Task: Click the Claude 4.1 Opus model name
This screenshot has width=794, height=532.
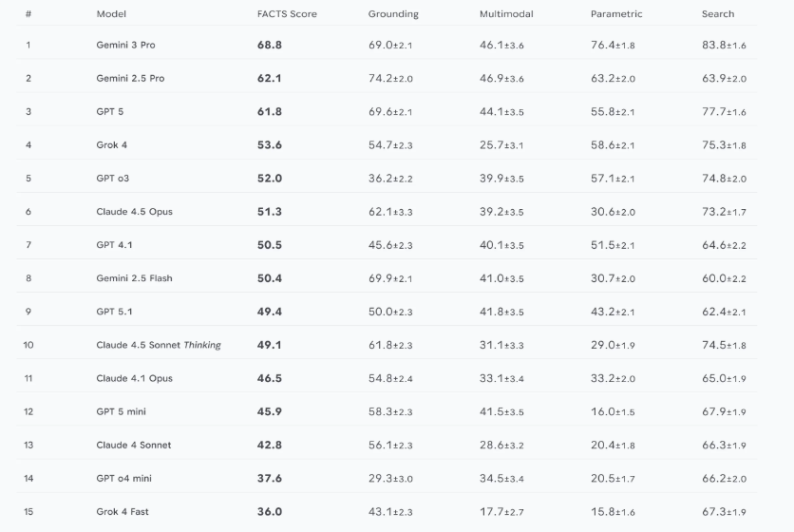Action: point(134,378)
